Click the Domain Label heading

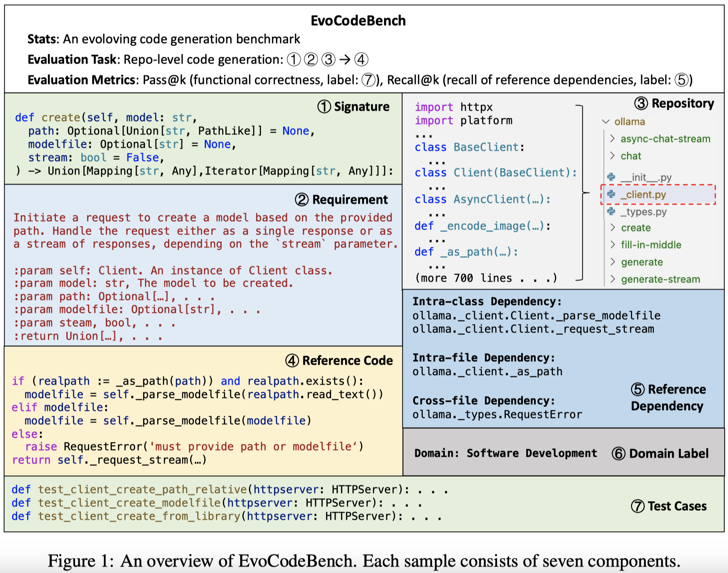tap(660, 454)
